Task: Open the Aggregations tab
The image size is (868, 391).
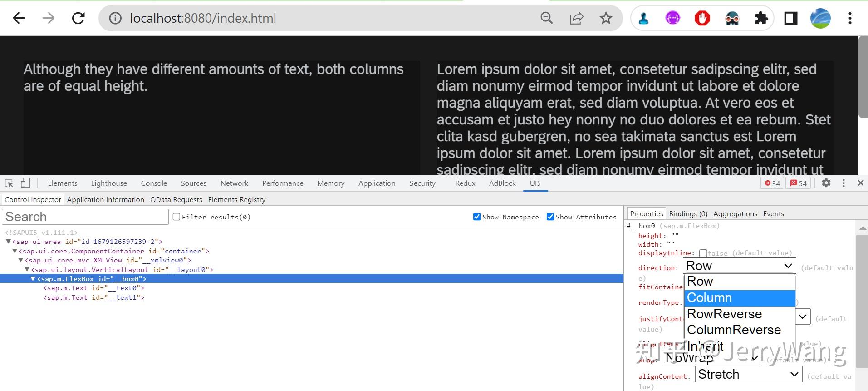Action: [x=735, y=214]
